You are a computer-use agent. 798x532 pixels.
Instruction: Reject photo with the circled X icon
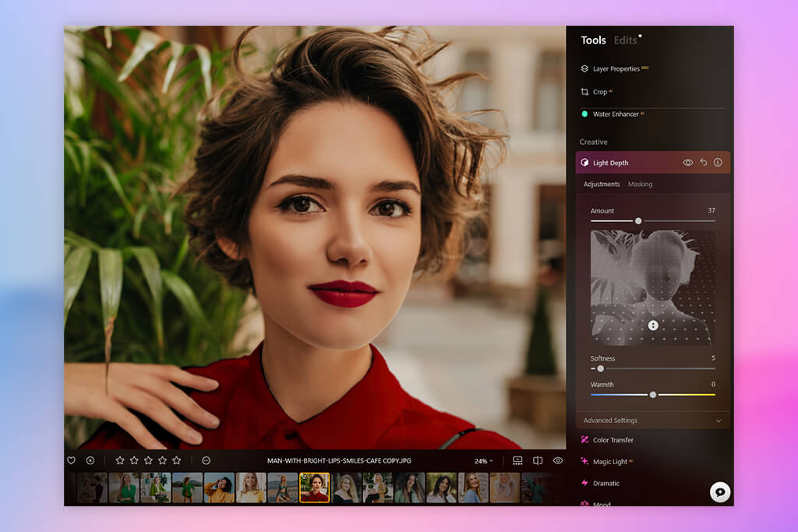[90, 460]
